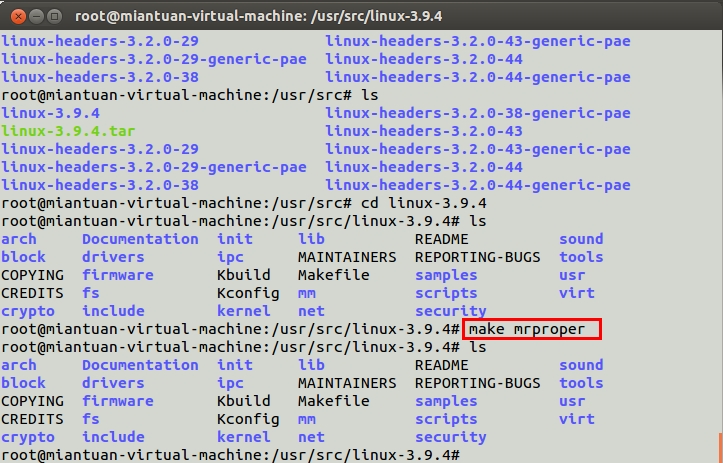Click the typed command cd linux-3.9.4
This screenshot has height=463, width=723.
[x=423, y=203]
